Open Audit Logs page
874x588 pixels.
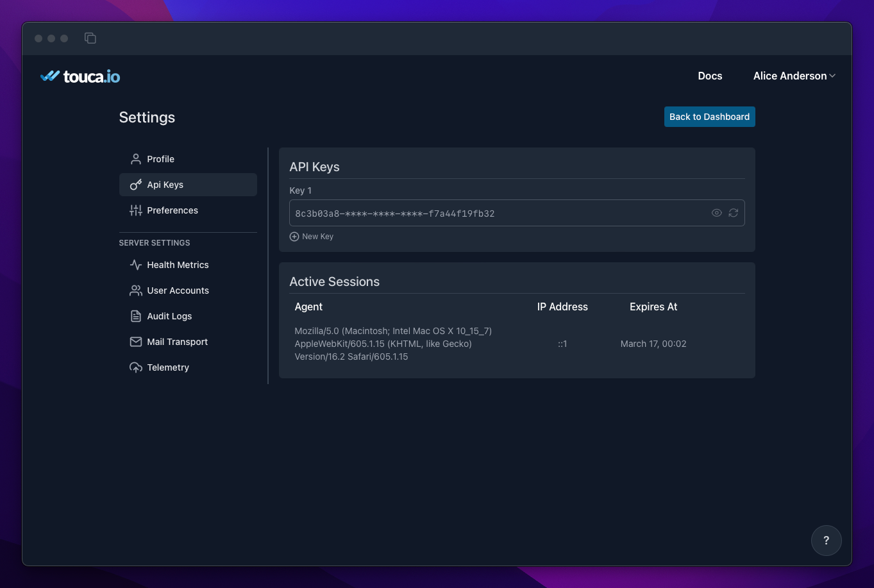(x=188, y=316)
